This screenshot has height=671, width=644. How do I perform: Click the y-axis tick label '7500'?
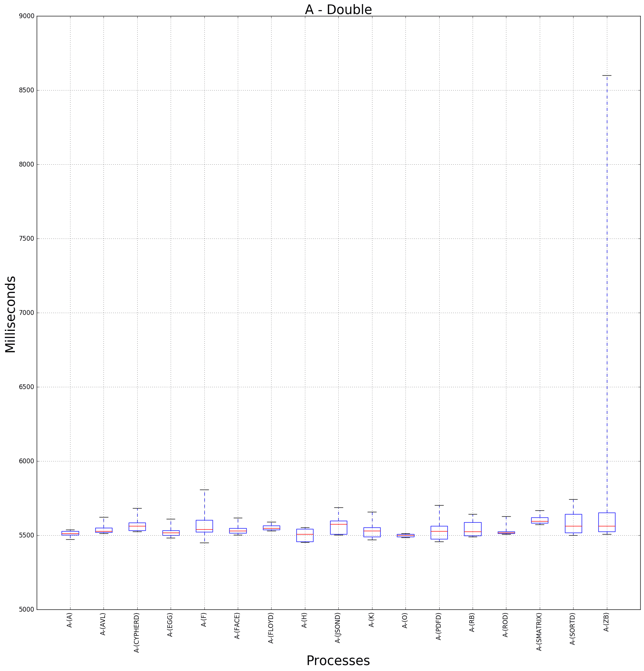27,239
